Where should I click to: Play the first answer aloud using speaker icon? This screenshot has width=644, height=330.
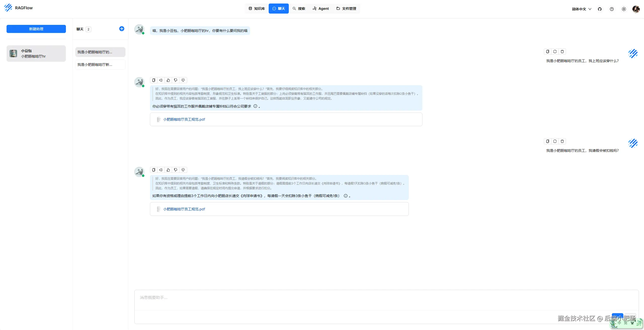(x=161, y=80)
